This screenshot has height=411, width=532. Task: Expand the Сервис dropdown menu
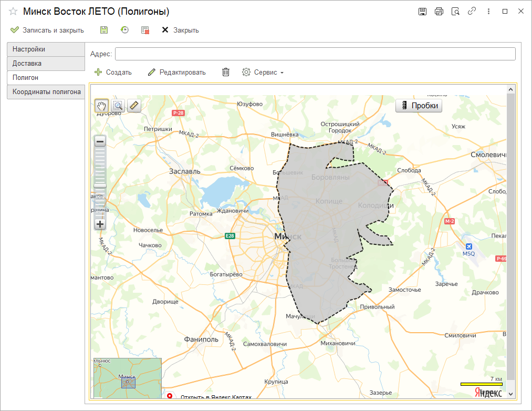tap(263, 72)
